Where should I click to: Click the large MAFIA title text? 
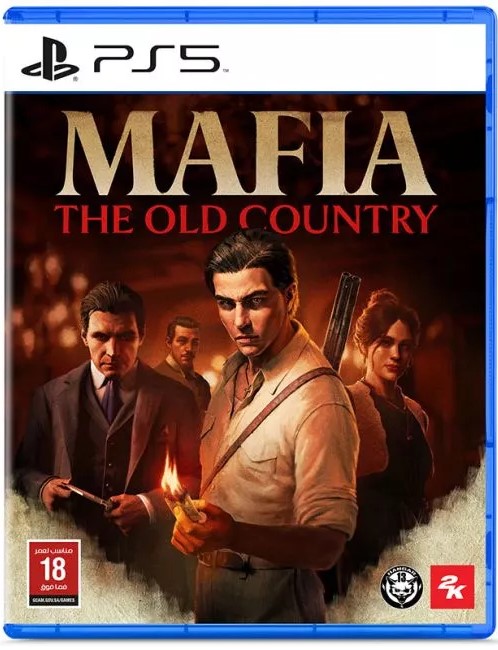[x=246, y=153]
